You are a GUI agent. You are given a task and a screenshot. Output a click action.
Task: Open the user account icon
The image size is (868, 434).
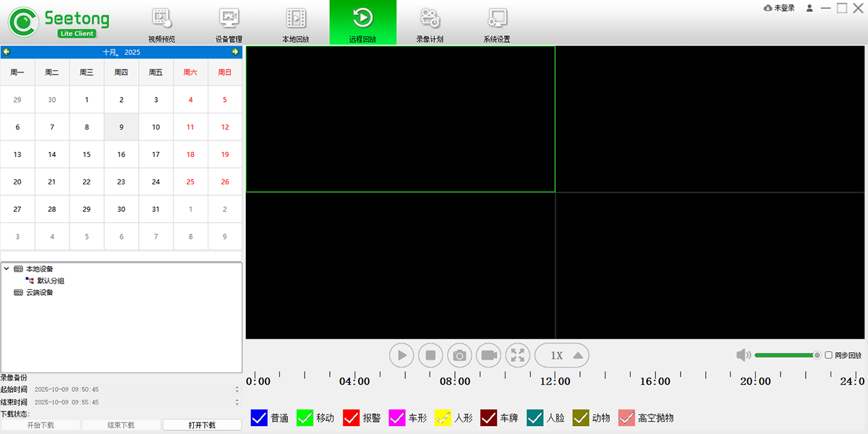[x=809, y=8]
